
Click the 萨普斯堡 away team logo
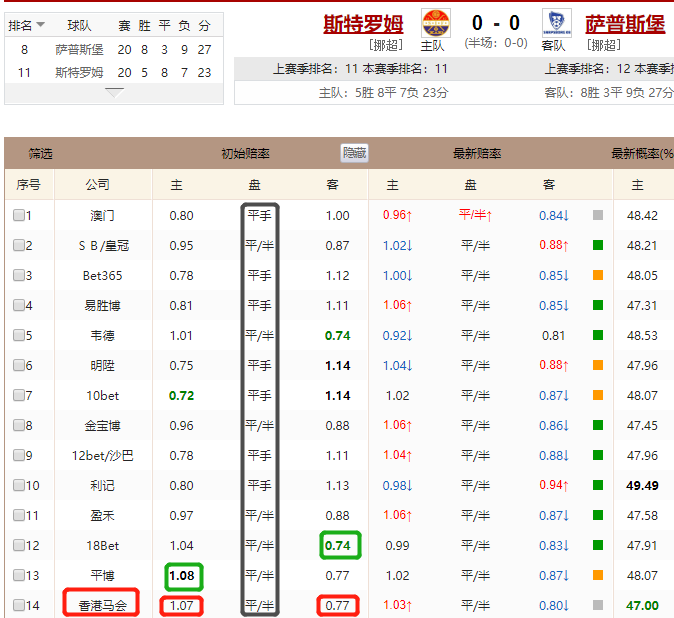tap(554, 23)
